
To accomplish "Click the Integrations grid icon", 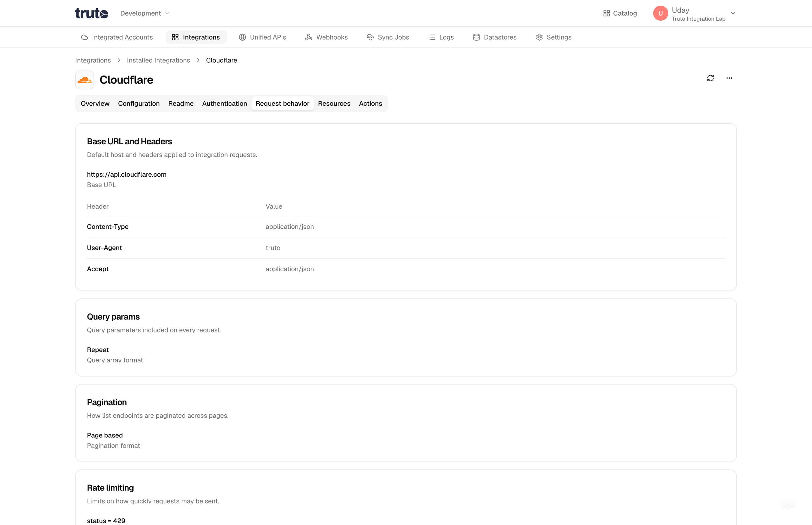I will coord(175,37).
